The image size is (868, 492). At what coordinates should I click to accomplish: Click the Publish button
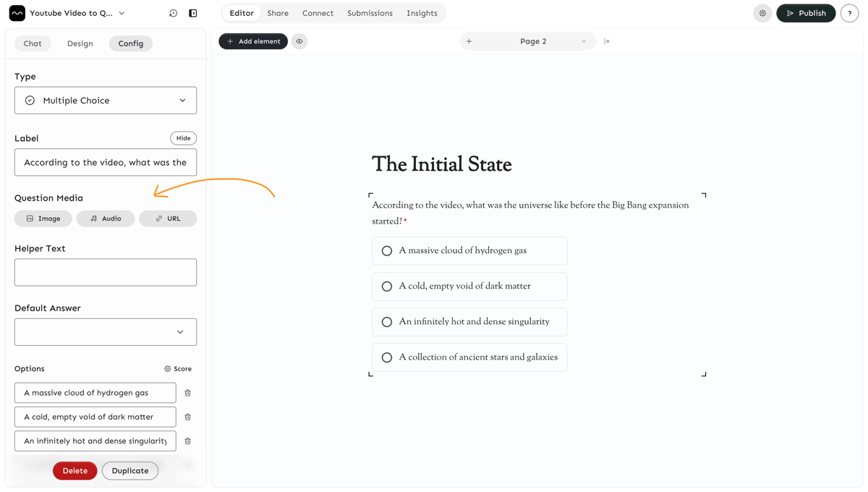click(806, 13)
